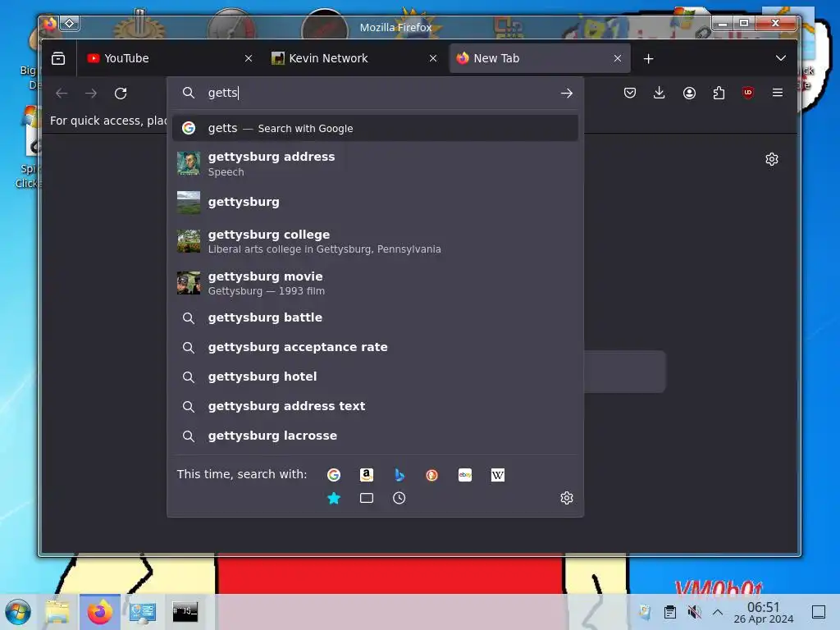Image resolution: width=840 pixels, height=630 pixels.
Task: Search this time with Bing icon
Action: 399,475
